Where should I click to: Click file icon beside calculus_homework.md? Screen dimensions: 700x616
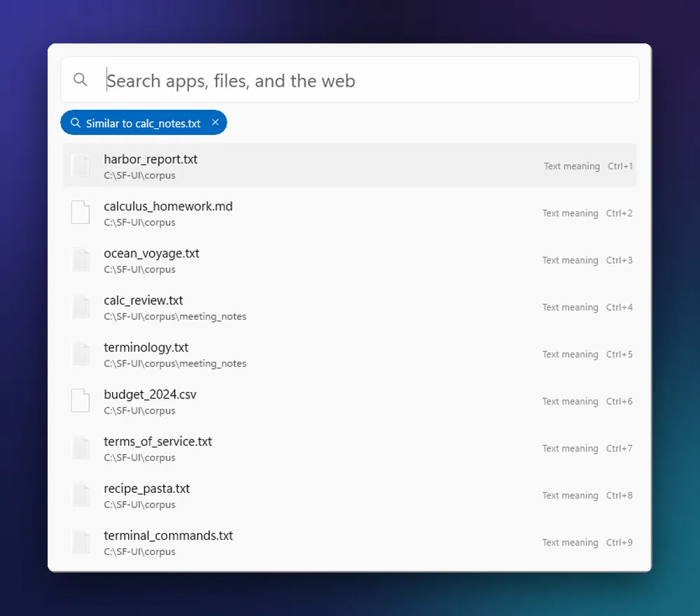[80, 213]
